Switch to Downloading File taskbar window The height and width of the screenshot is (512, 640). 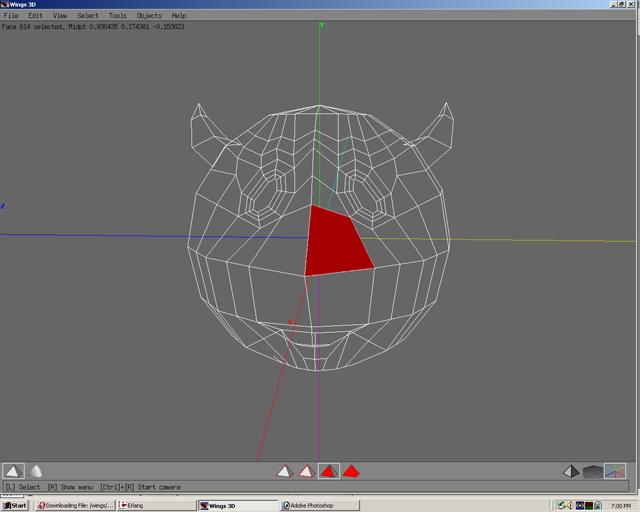[75, 505]
